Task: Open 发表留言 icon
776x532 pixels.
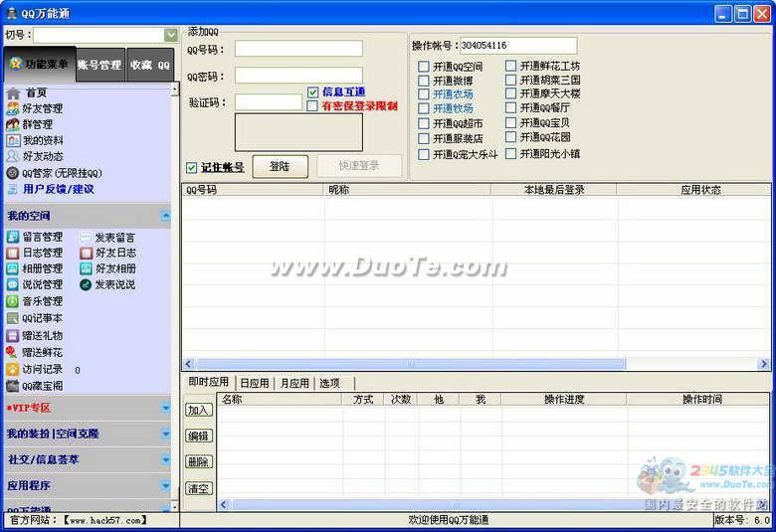Action: click(86, 238)
